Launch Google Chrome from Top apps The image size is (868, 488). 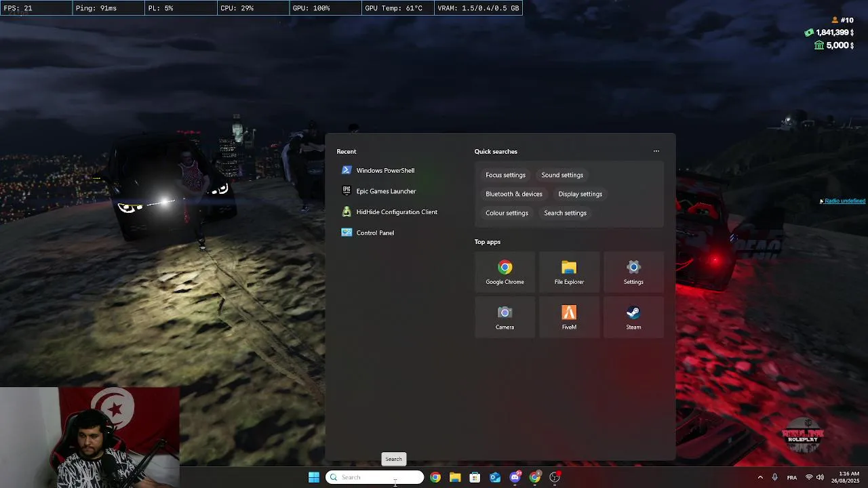point(505,272)
